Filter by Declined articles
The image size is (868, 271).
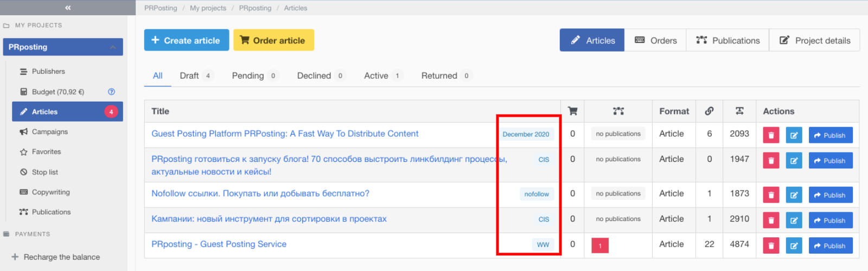coord(321,75)
